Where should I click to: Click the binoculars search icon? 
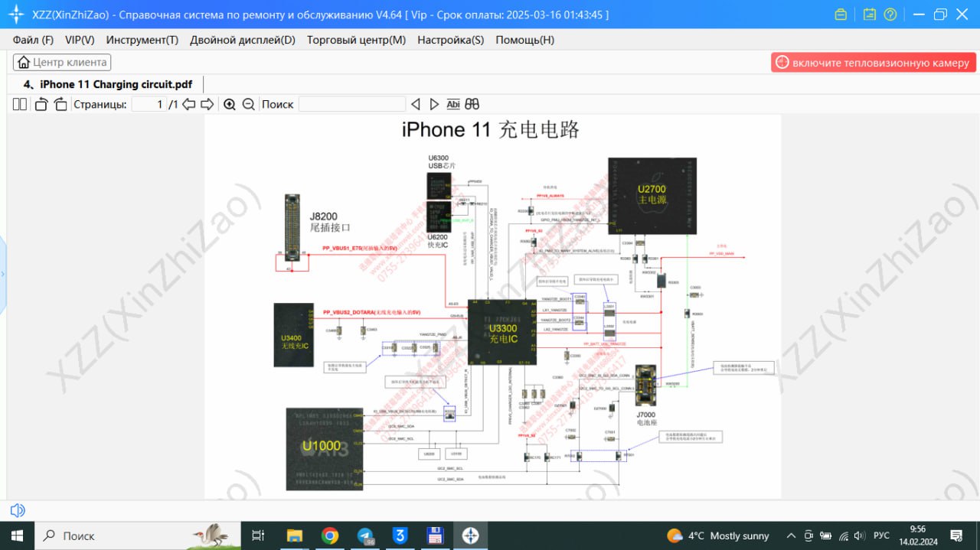pyautogui.click(x=472, y=104)
